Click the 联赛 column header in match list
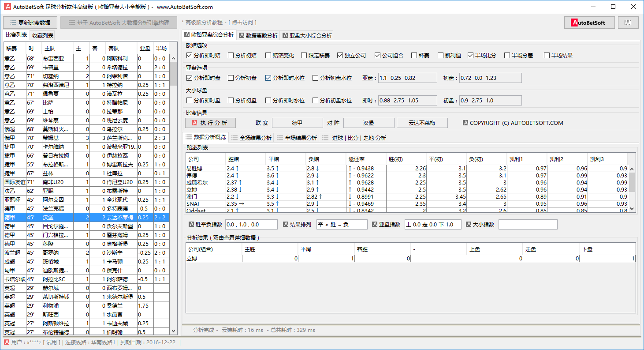This screenshot has width=644, height=350. coord(15,48)
